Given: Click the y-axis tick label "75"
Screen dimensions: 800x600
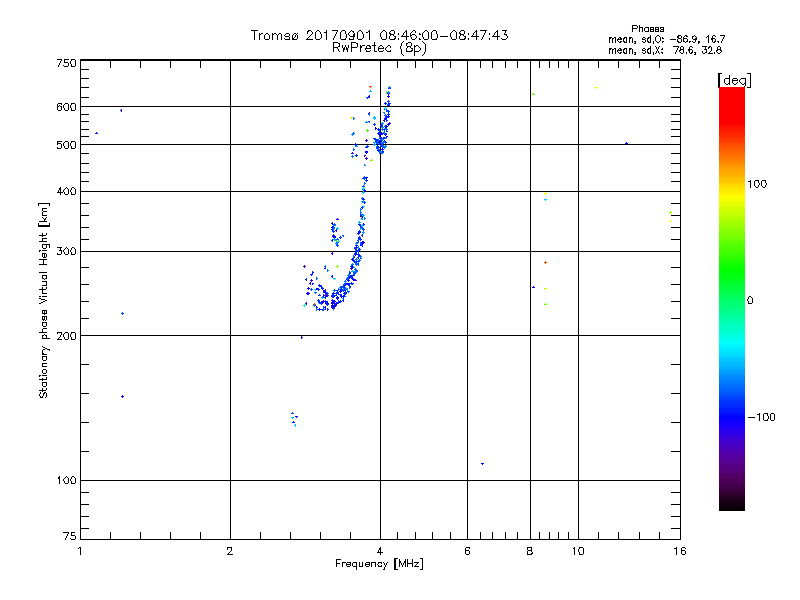Looking at the screenshot, I should [70, 536].
